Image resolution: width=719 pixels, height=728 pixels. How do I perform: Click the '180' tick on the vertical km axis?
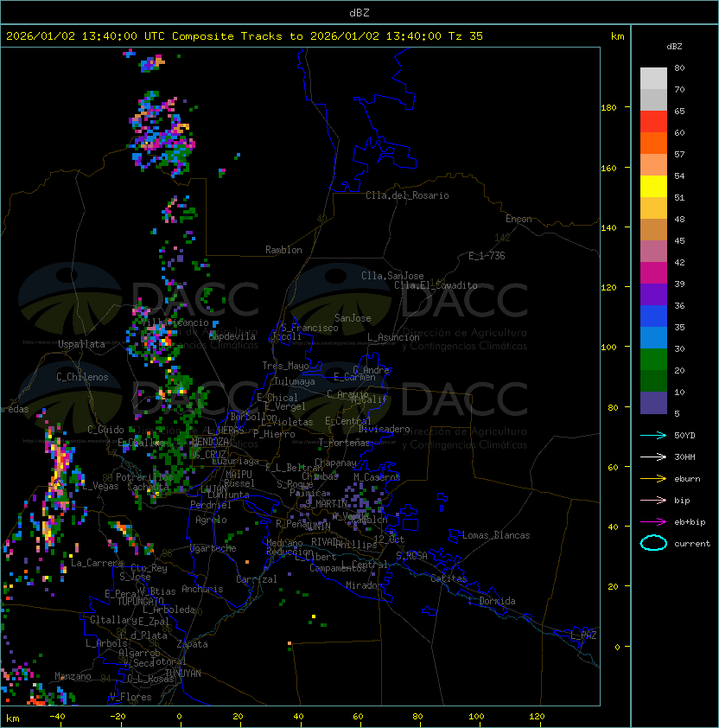coord(608,108)
